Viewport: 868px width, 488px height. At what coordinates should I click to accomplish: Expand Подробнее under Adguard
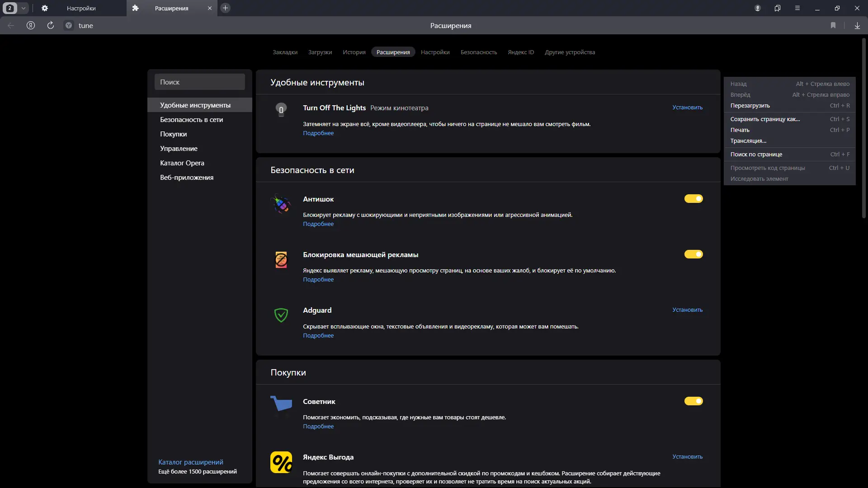coord(318,336)
